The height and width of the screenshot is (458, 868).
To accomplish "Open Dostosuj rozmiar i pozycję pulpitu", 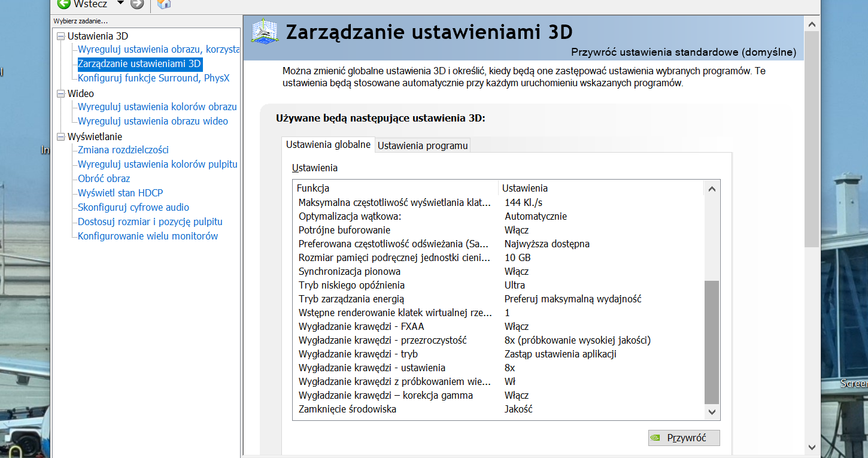I will (150, 222).
